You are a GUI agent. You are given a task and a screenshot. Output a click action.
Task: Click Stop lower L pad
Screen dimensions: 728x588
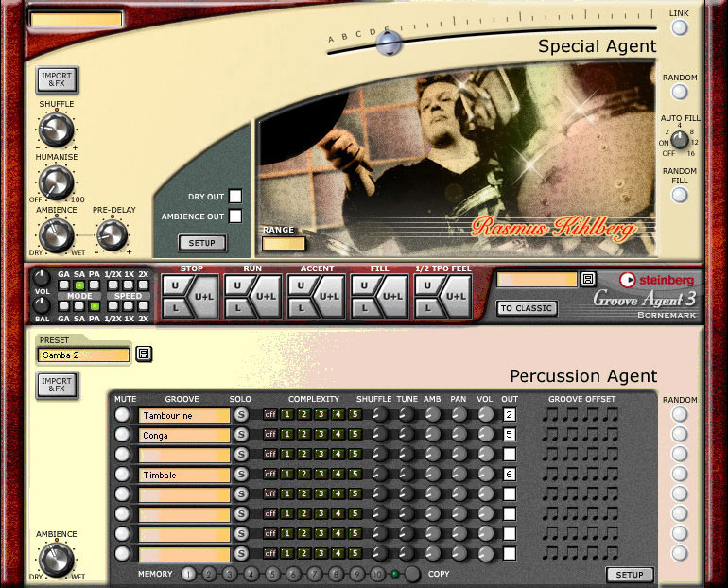[x=175, y=307]
